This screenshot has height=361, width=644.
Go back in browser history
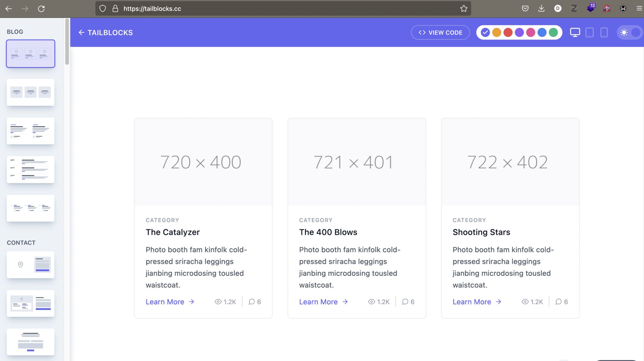(9, 9)
